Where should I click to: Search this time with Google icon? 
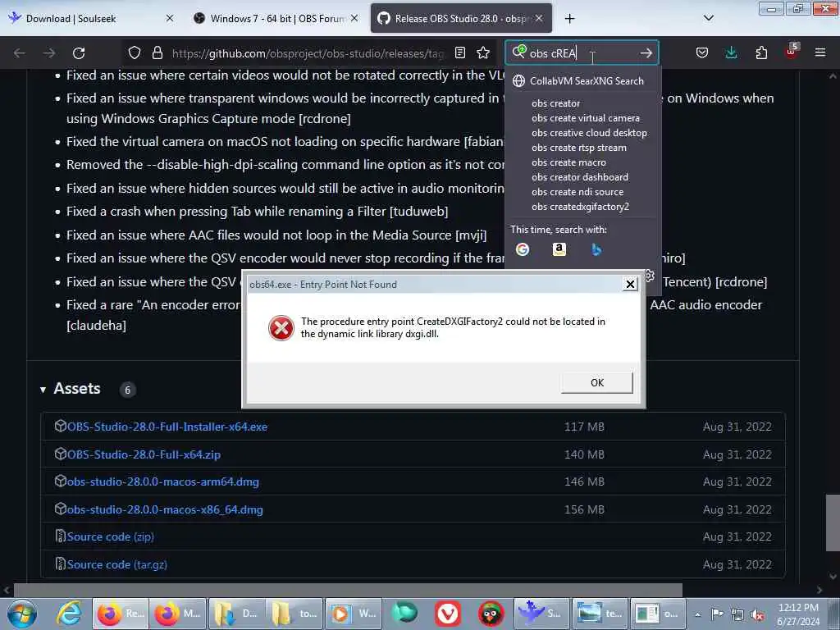[x=523, y=249]
